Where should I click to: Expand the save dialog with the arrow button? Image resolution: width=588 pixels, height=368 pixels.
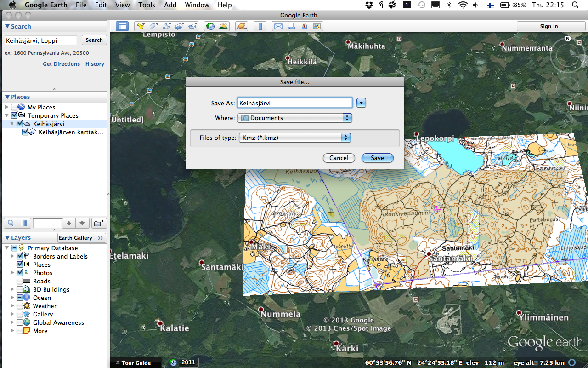(361, 103)
